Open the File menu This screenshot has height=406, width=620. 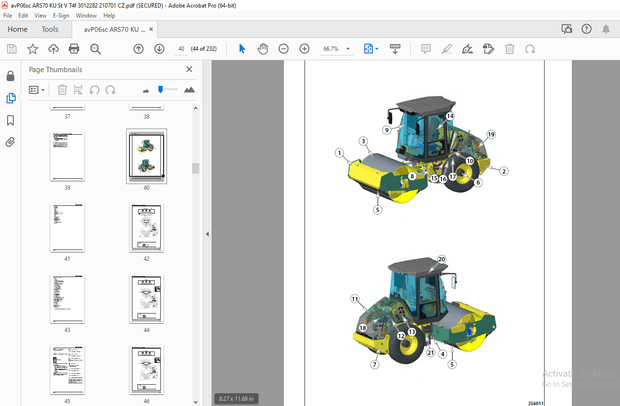click(x=8, y=15)
